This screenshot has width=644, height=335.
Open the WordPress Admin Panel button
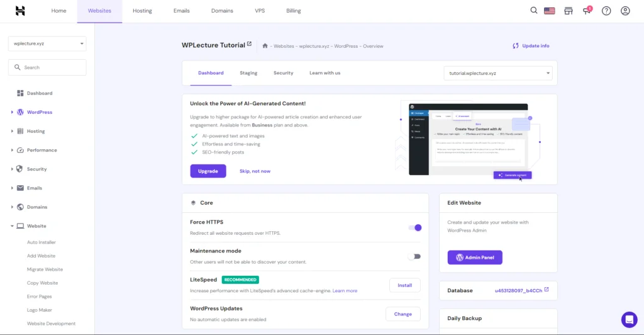click(475, 258)
